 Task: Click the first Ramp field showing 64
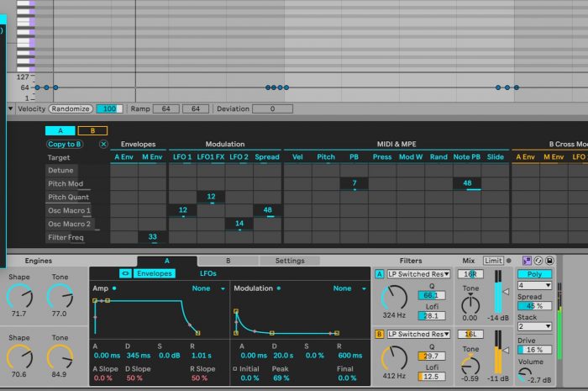click(x=165, y=108)
